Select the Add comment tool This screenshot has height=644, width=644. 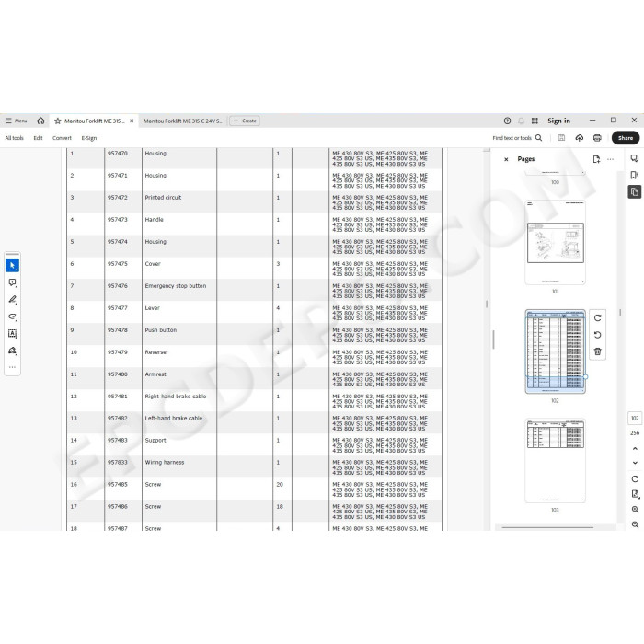(12, 282)
